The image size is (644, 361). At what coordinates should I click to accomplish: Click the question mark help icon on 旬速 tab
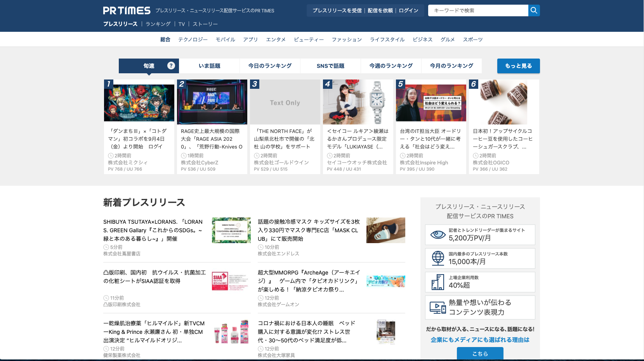tap(171, 66)
